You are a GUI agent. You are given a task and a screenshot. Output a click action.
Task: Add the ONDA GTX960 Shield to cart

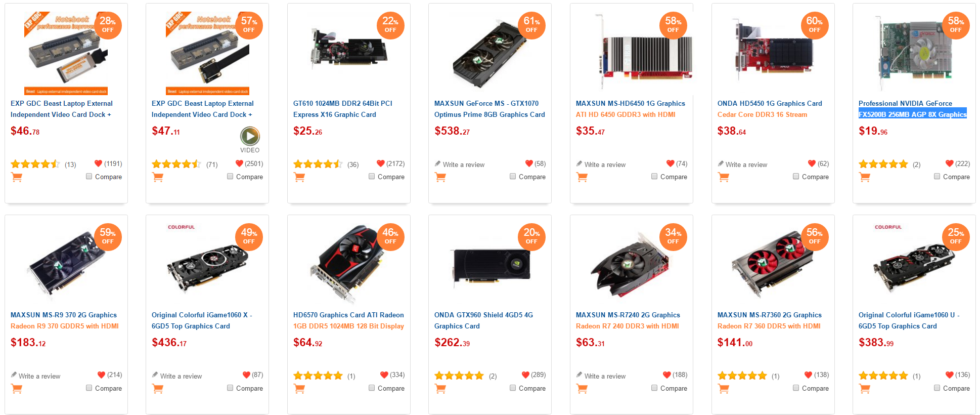pyautogui.click(x=440, y=389)
